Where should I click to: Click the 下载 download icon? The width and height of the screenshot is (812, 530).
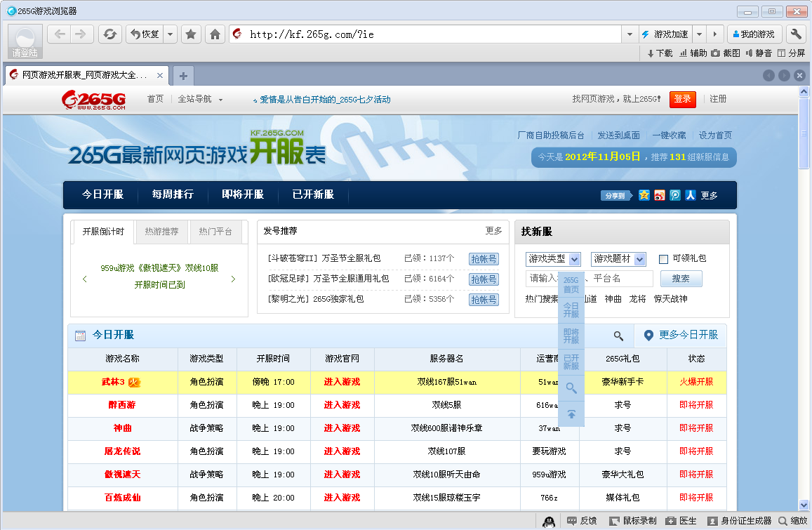click(651, 53)
